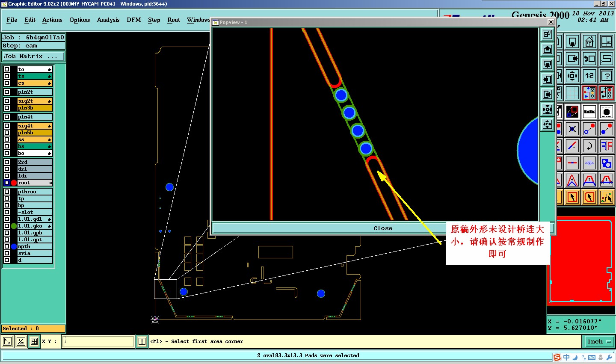Open the Analysis menu

(x=108, y=20)
